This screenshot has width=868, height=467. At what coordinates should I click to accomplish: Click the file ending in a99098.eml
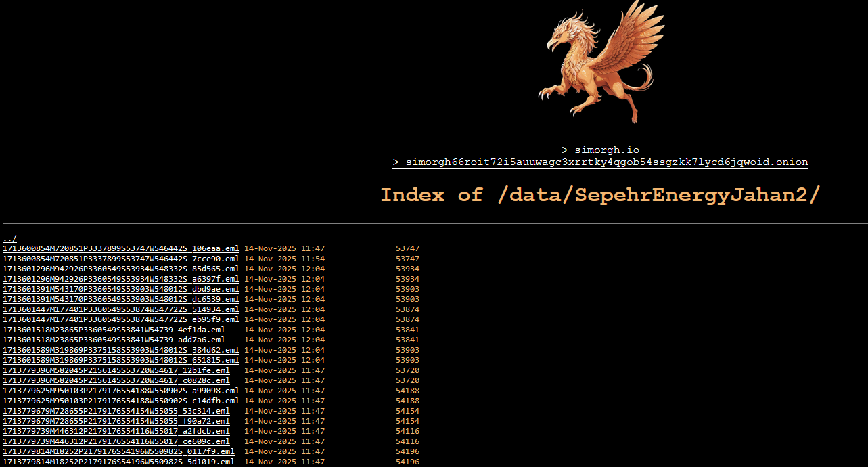pos(120,391)
